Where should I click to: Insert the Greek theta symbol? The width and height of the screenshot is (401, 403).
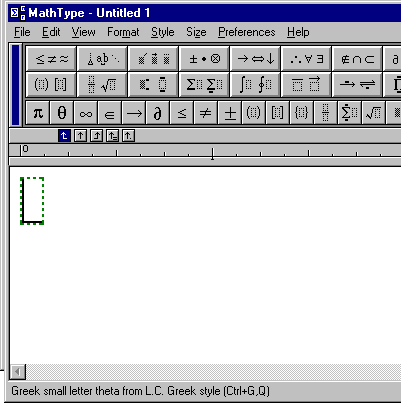(x=62, y=113)
